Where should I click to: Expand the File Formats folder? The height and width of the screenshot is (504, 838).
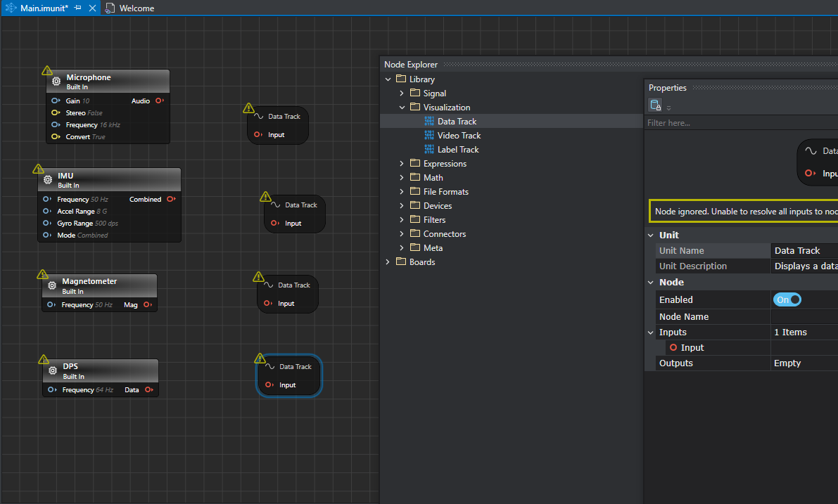pos(402,191)
